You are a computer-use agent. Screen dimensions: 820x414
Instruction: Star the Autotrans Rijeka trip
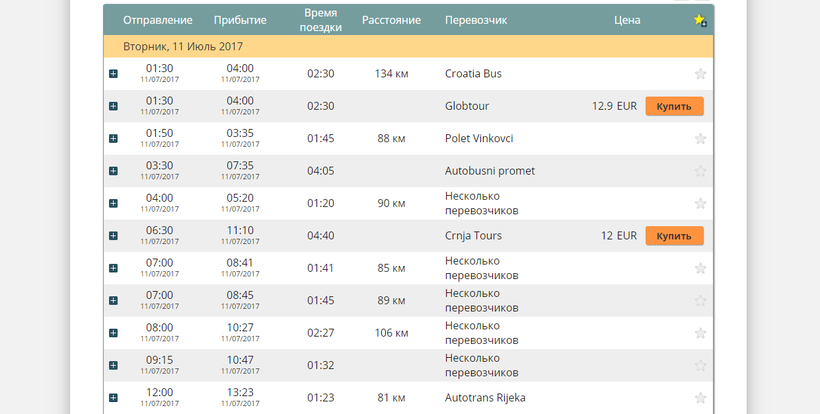click(700, 398)
